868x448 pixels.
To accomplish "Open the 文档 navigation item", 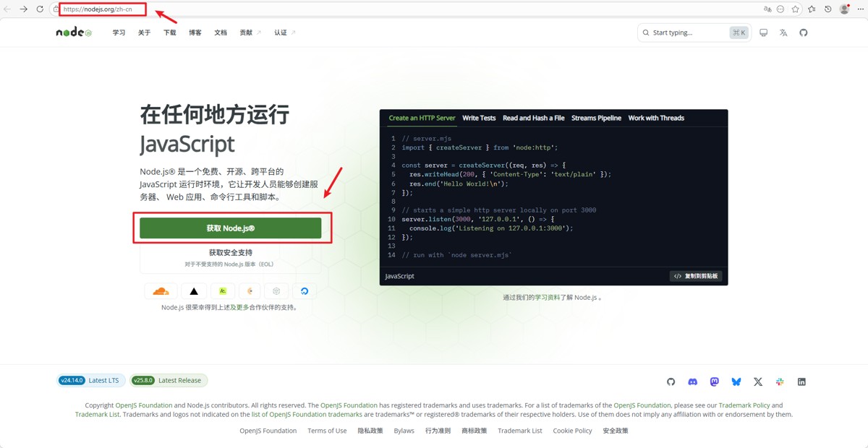I will pyautogui.click(x=221, y=33).
